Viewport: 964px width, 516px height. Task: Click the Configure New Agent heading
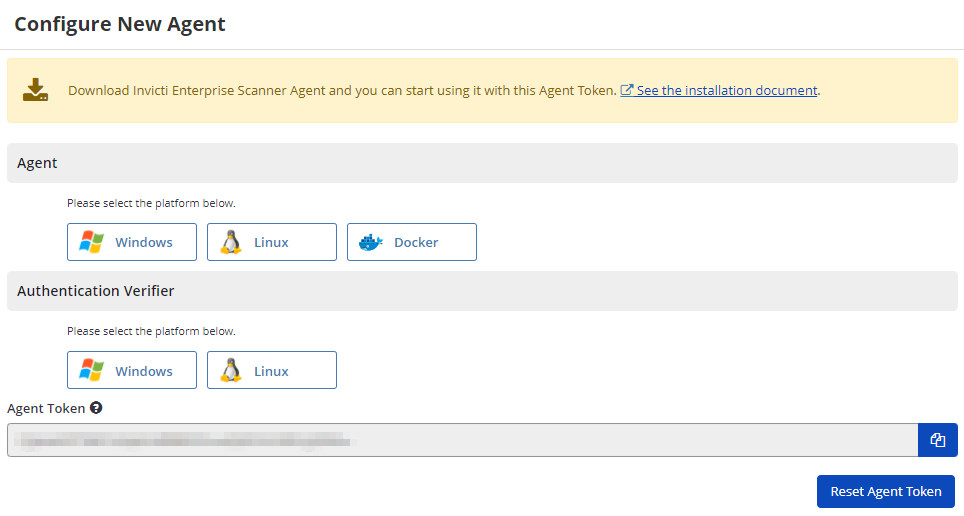click(120, 24)
